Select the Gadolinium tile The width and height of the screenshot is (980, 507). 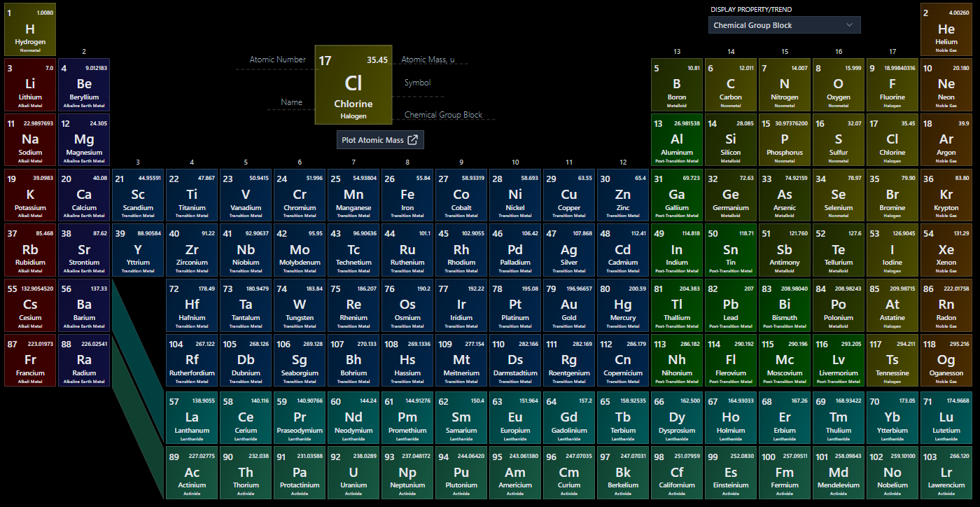click(569, 418)
